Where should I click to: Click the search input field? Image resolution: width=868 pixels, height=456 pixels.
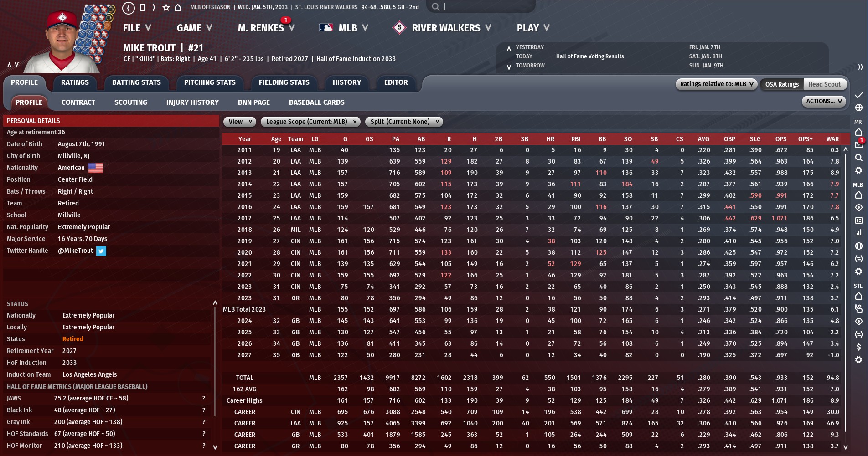coord(488,7)
